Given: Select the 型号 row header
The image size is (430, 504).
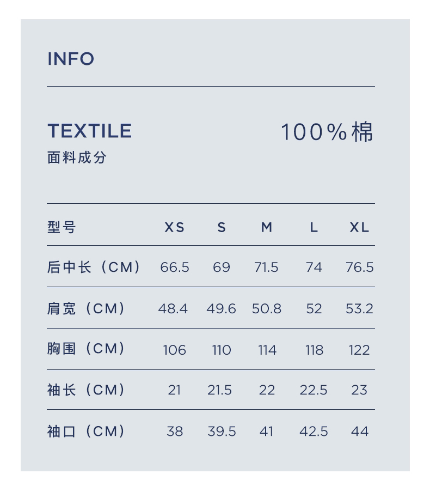Looking at the screenshot, I should (62, 227).
